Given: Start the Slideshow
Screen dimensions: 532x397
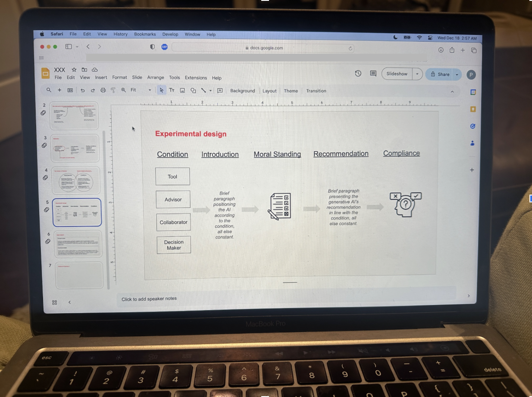Looking at the screenshot, I should pos(397,74).
